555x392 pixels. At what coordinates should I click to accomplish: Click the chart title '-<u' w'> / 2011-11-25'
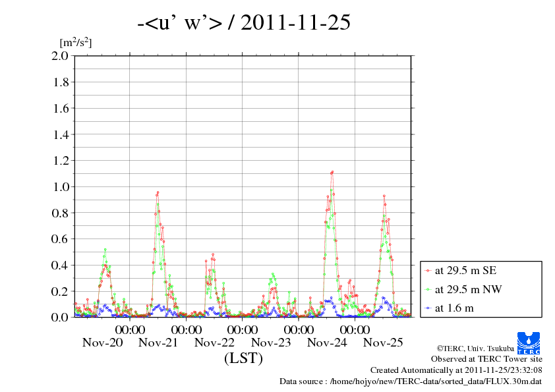244,22
